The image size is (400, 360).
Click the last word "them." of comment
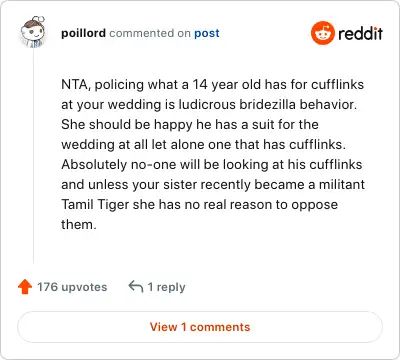point(79,224)
